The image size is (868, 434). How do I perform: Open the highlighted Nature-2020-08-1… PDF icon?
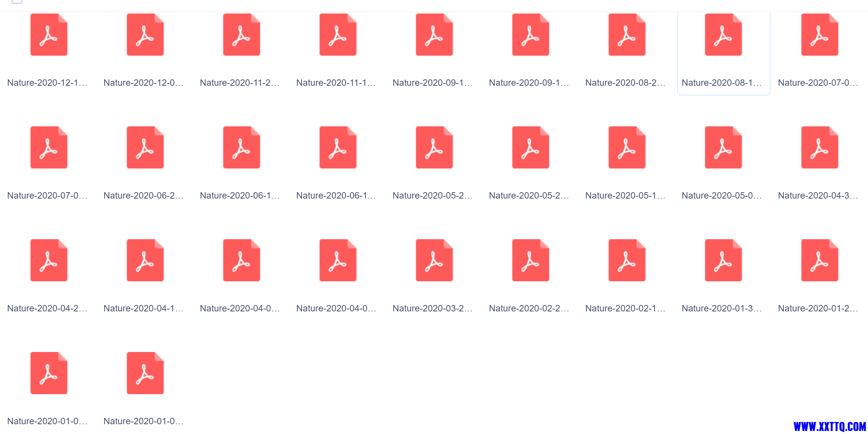pos(723,35)
